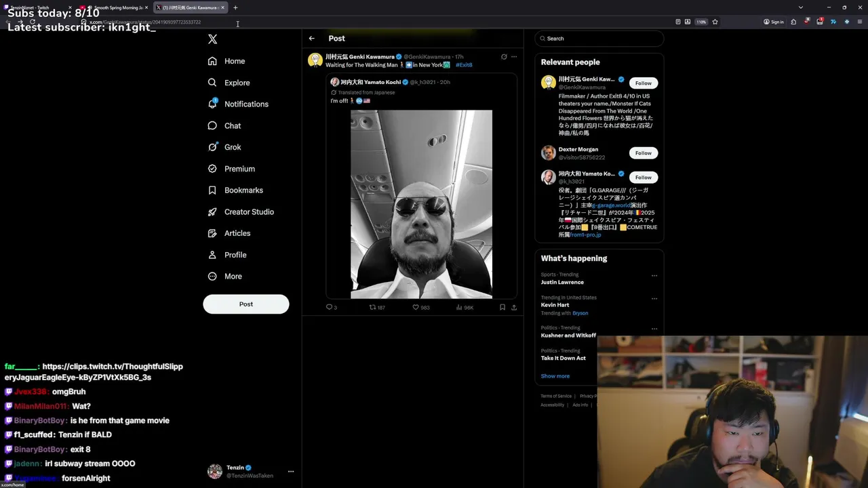868x488 pixels.
Task: Open the Justin Lawrence trending topic
Action: (562, 282)
